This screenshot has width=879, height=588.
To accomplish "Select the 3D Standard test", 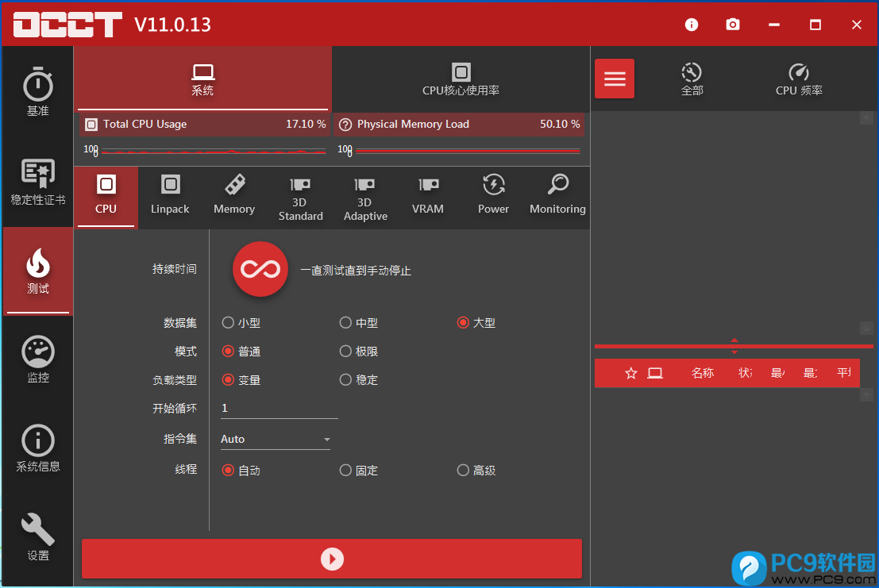I will pyautogui.click(x=300, y=198).
